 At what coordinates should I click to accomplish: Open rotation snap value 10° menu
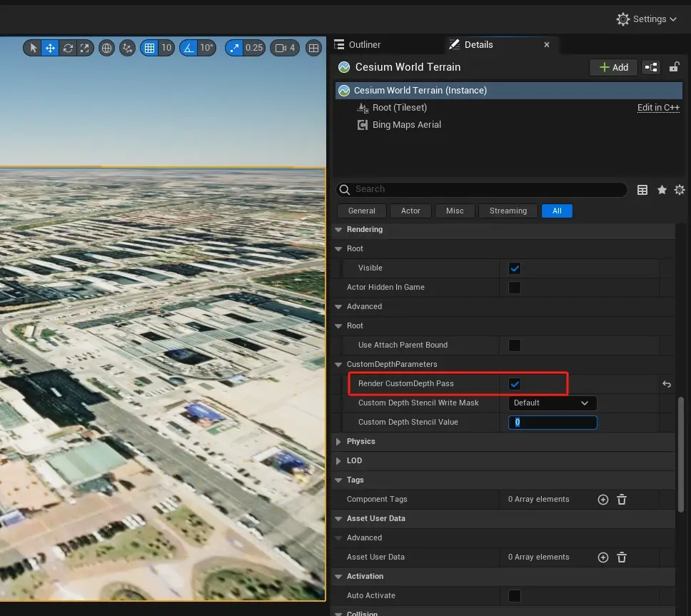click(206, 48)
